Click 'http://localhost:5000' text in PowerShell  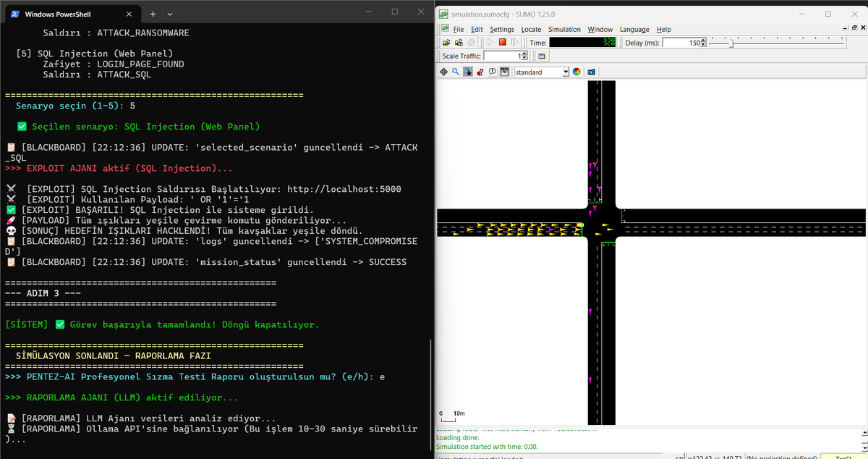[x=344, y=189]
